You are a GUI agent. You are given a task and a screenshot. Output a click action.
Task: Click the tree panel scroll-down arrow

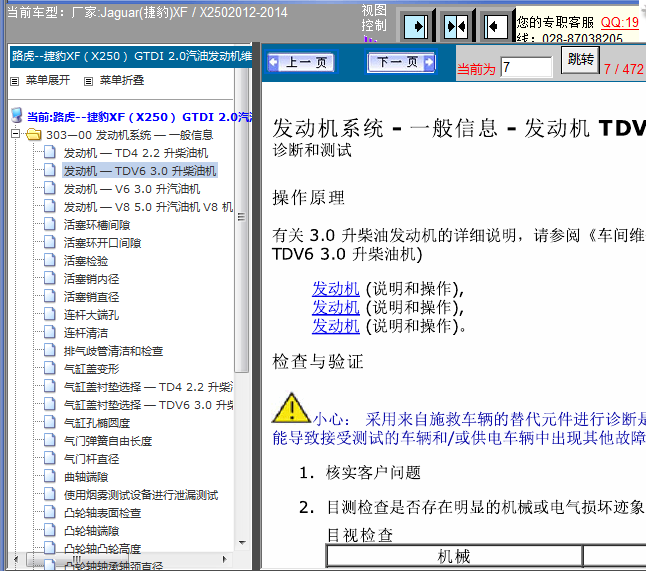pos(242,543)
